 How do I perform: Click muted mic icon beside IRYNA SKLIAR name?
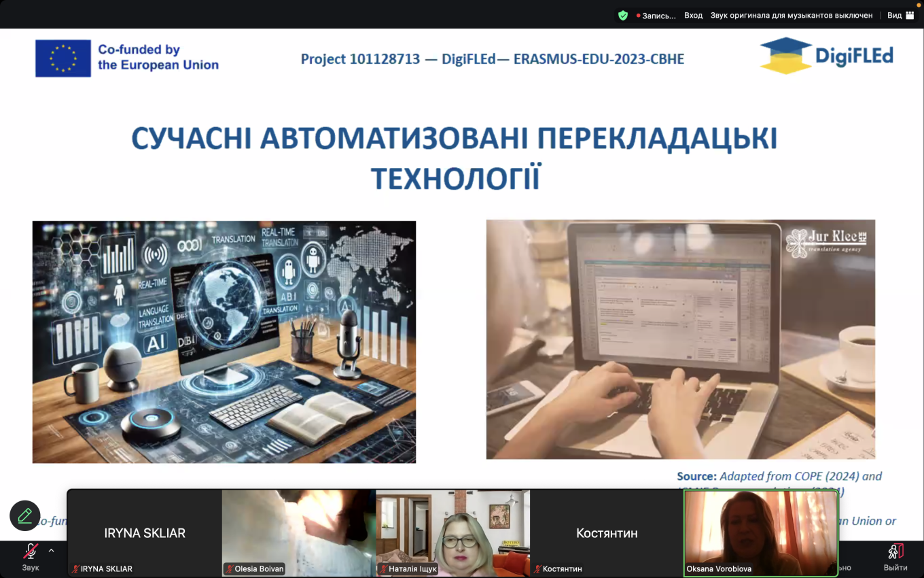75,569
